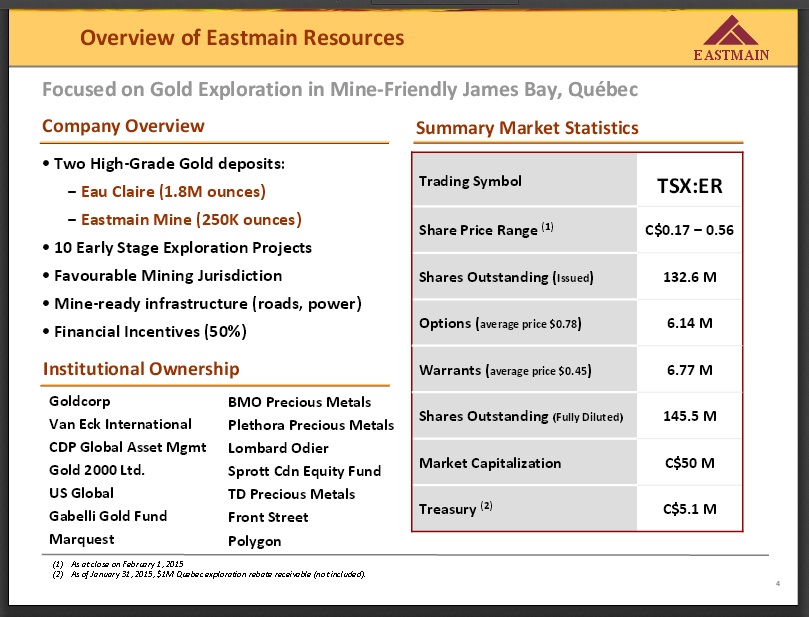Select 'Marquest' entry
This screenshot has width=809, height=617.
(82, 539)
